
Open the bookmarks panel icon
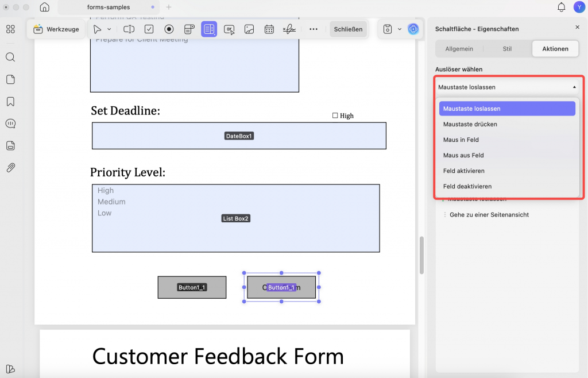click(10, 102)
